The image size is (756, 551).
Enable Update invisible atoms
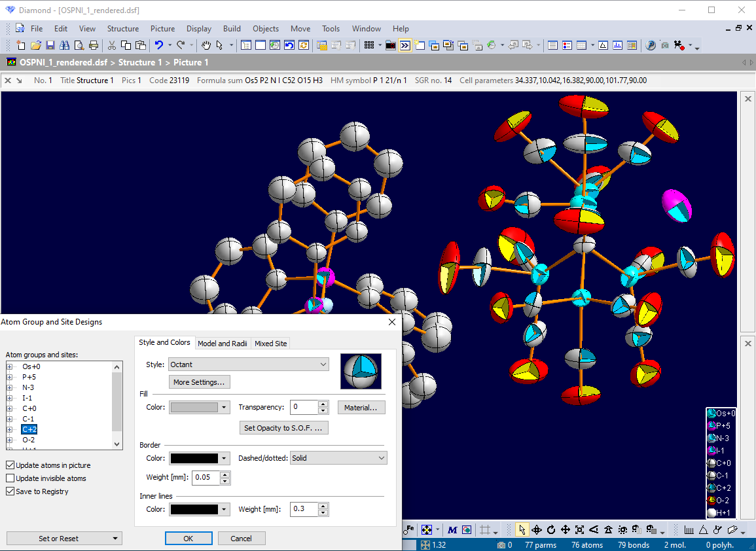click(11, 478)
